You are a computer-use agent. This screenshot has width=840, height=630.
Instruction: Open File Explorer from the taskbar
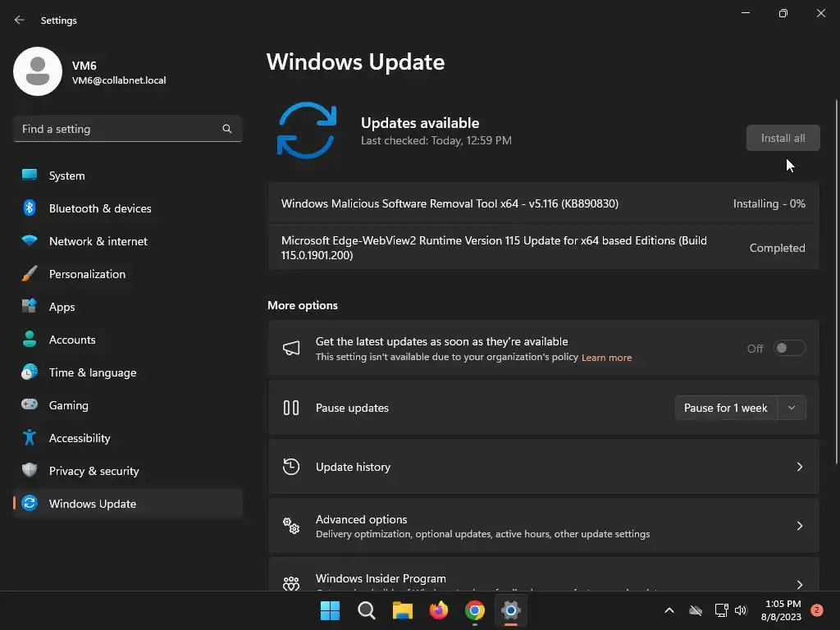[402, 610]
